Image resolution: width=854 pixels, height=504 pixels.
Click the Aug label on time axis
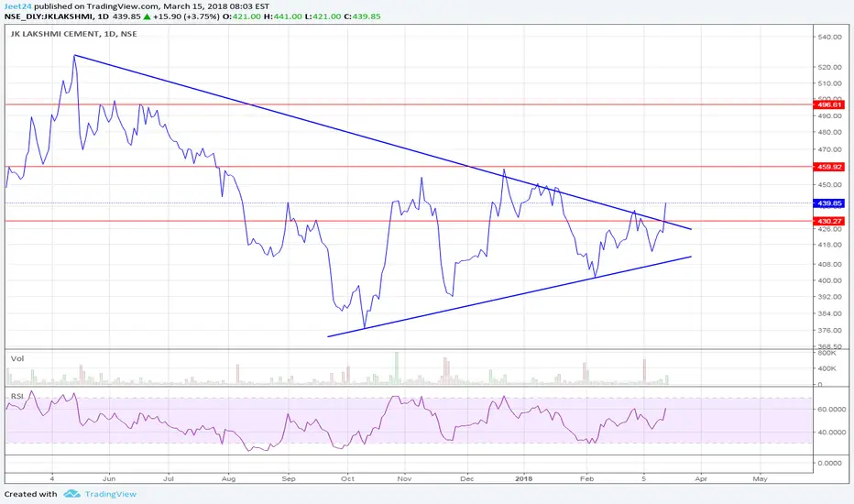coord(229,479)
